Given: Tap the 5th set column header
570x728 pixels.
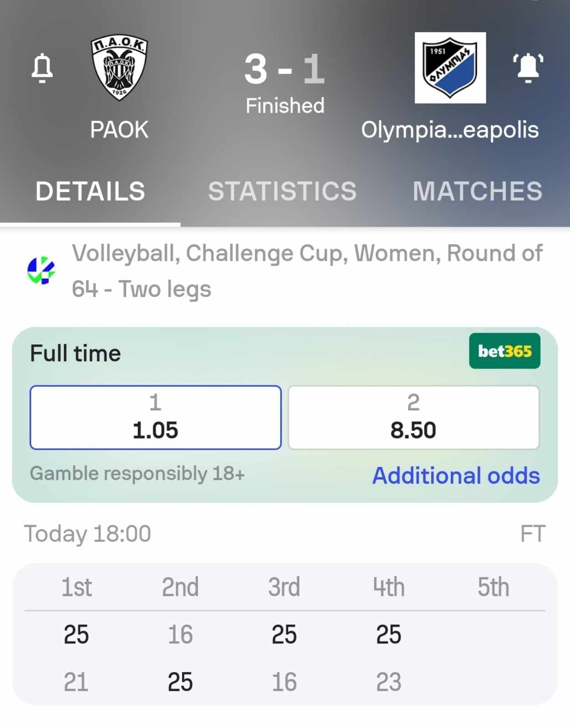Looking at the screenshot, I should [493, 587].
